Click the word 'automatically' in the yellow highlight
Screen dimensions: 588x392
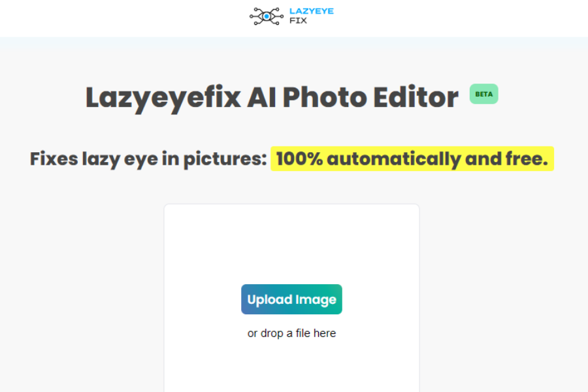coord(393,159)
